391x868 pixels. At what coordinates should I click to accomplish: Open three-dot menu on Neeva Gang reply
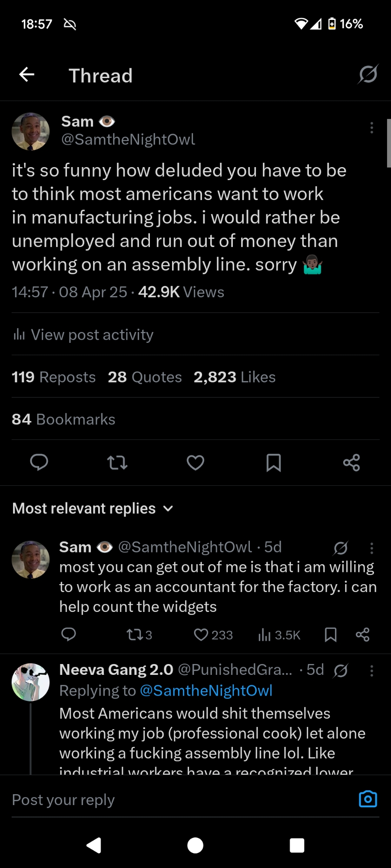371,671
